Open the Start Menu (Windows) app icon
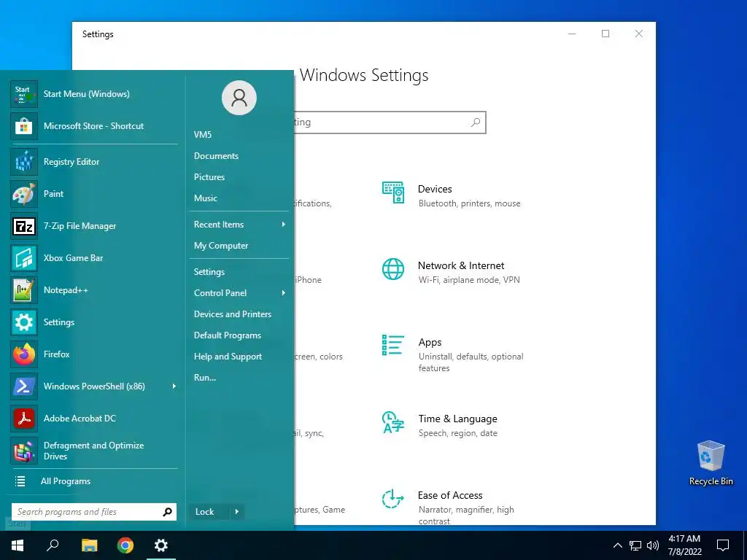Viewport: 747px width, 560px height. tap(24, 94)
